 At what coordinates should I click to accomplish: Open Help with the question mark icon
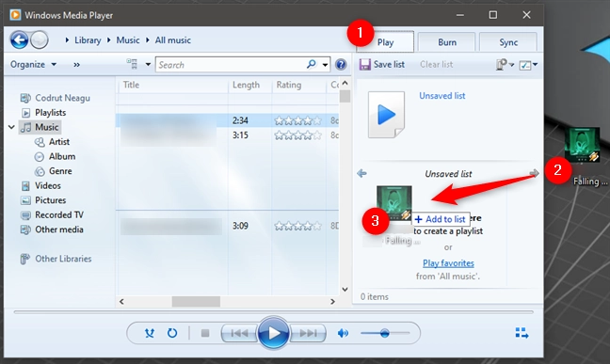(341, 64)
